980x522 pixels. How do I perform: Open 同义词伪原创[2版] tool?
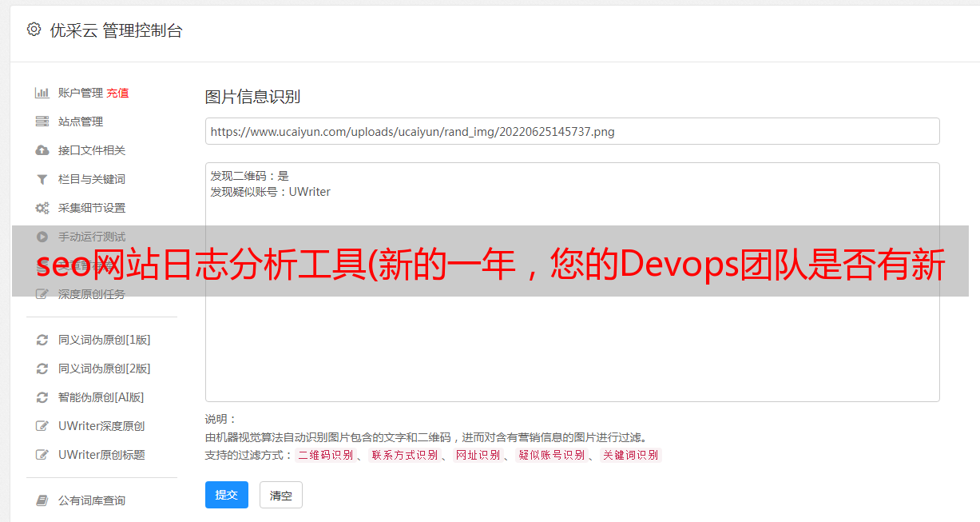pos(105,369)
